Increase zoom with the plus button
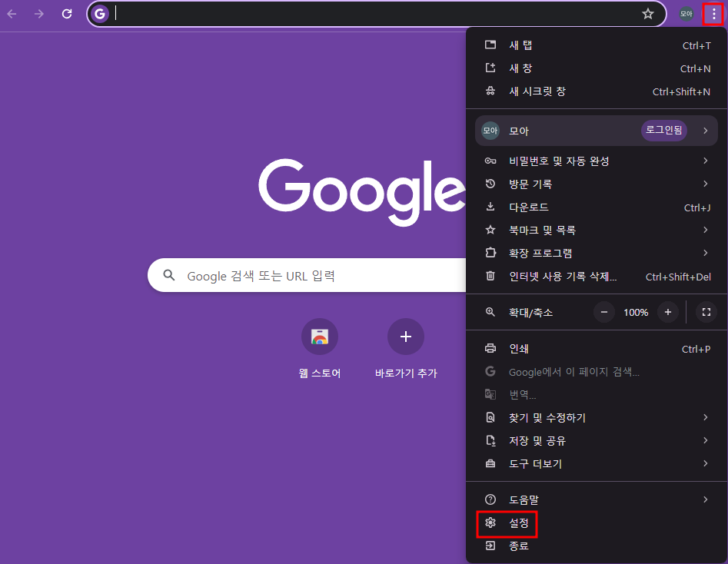 coord(667,313)
